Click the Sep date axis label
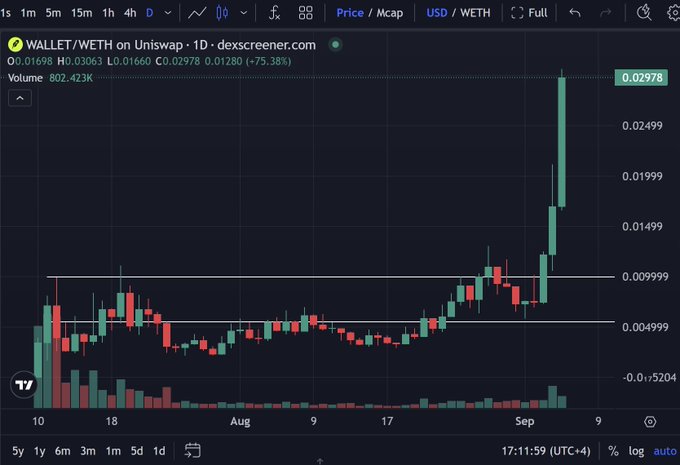 point(525,422)
